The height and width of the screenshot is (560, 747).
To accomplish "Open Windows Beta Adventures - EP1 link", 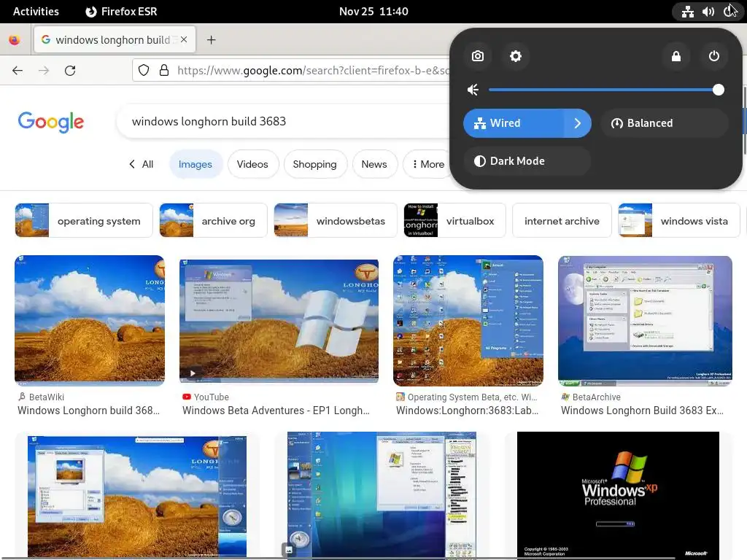I will point(276,411).
